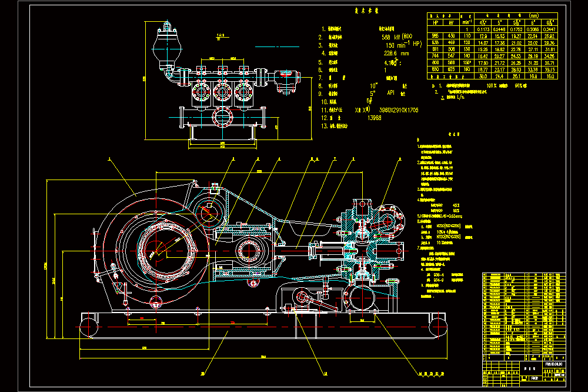Select the right end circle of the skid base
This screenshot has height=392, width=588.
pos(438,327)
